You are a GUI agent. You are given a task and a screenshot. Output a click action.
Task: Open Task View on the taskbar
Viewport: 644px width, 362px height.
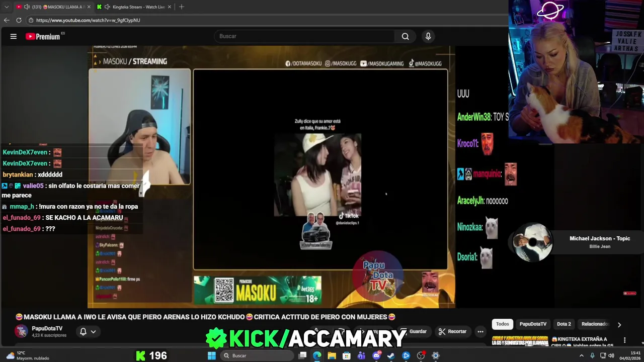coord(302,355)
